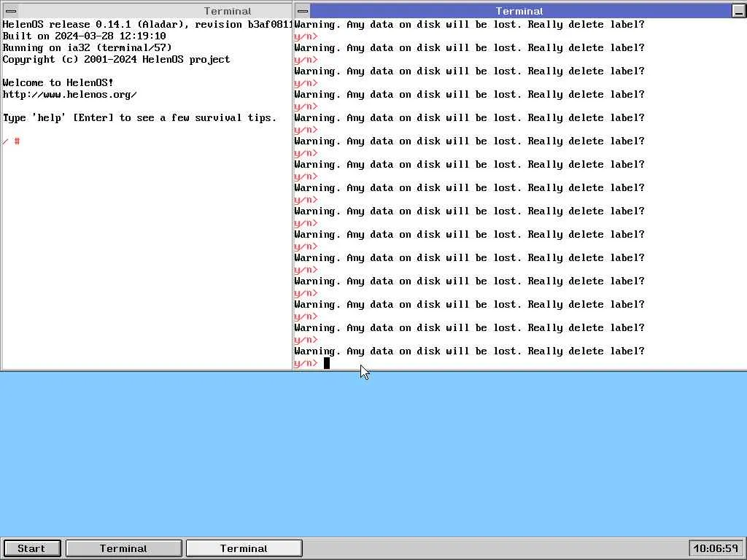Click the first y/n> prompt in right Terminal

(306, 36)
